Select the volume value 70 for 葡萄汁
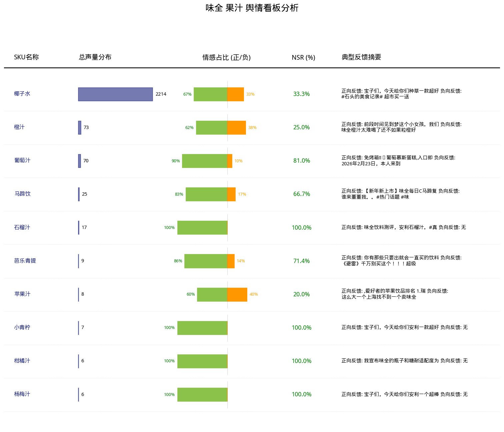This screenshot has height=432, width=504. click(x=86, y=161)
